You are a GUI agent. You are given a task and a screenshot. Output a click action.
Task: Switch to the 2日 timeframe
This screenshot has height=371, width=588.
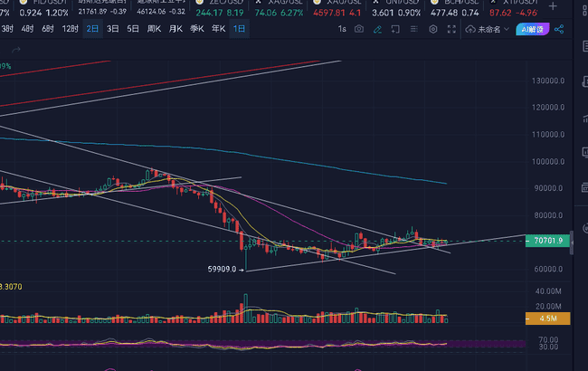pos(92,29)
